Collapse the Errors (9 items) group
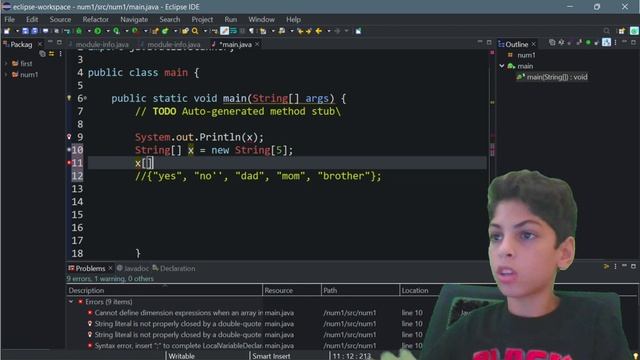Image resolution: width=640 pixels, height=360 pixels. [71, 302]
